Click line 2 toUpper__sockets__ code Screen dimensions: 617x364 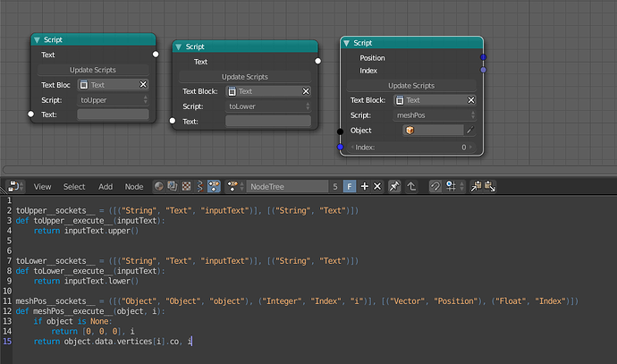[187, 210]
